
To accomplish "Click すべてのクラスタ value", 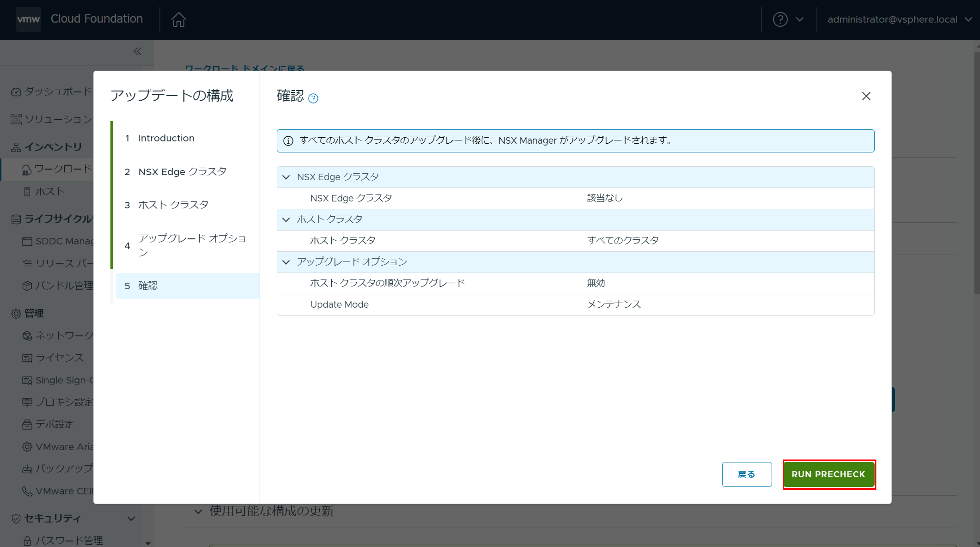I will coord(623,240).
